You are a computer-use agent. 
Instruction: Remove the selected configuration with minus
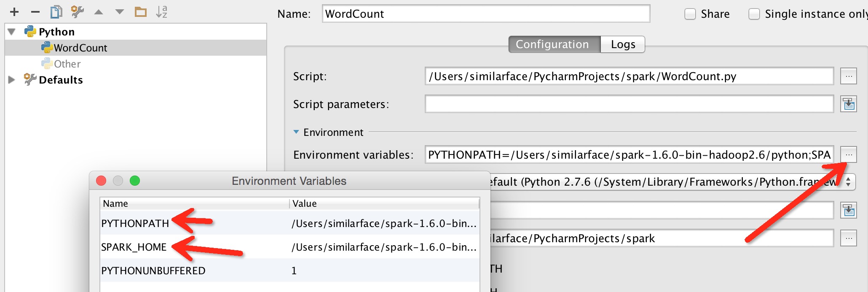35,12
